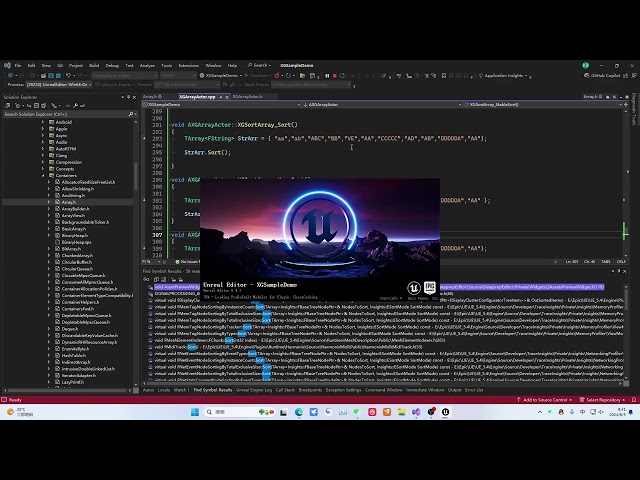Click the notifications bell in the status bar
This screenshot has height=480, width=640.
point(634,400)
